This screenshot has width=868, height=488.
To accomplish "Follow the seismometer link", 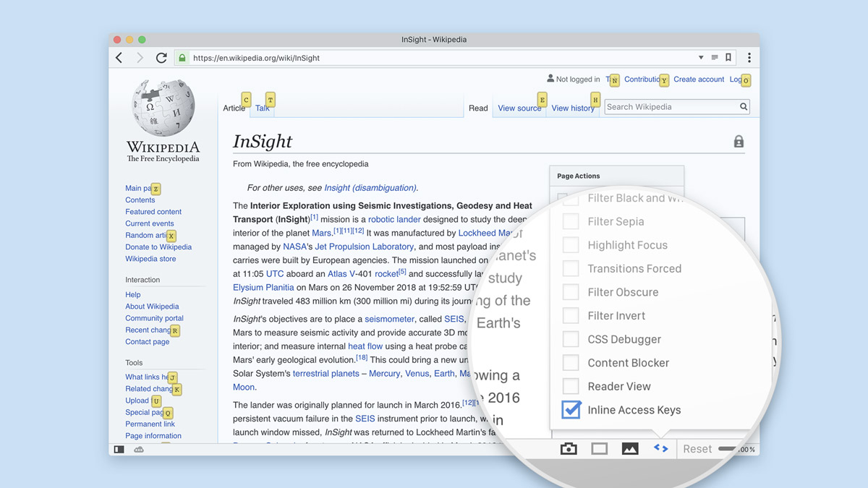I will coord(389,319).
